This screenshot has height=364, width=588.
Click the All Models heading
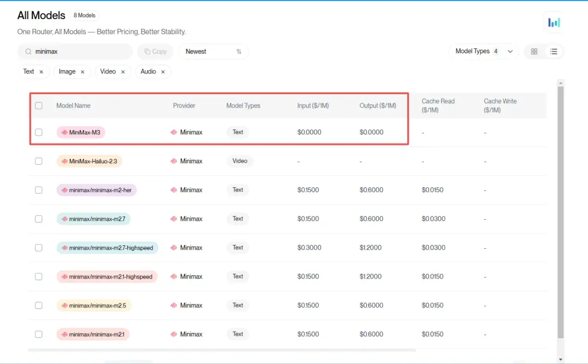[41, 15]
